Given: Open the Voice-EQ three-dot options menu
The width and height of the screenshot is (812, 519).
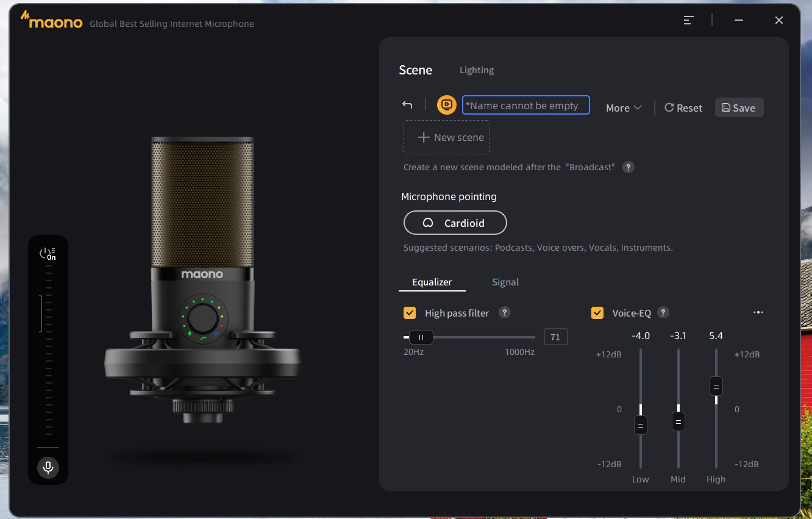Looking at the screenshot, I should point(758,312).
